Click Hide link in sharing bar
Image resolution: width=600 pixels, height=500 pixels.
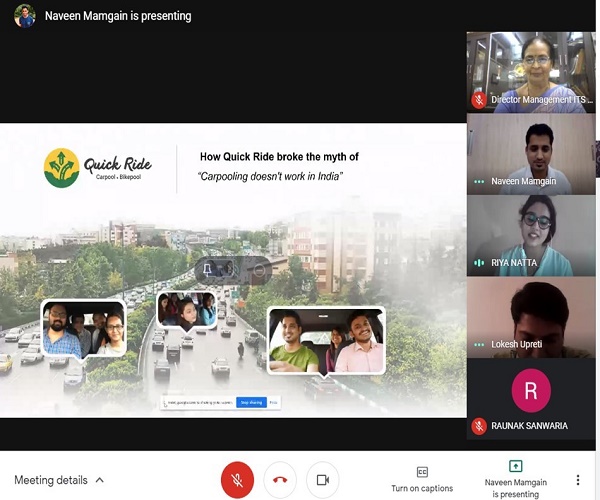[x=273, y=402]
